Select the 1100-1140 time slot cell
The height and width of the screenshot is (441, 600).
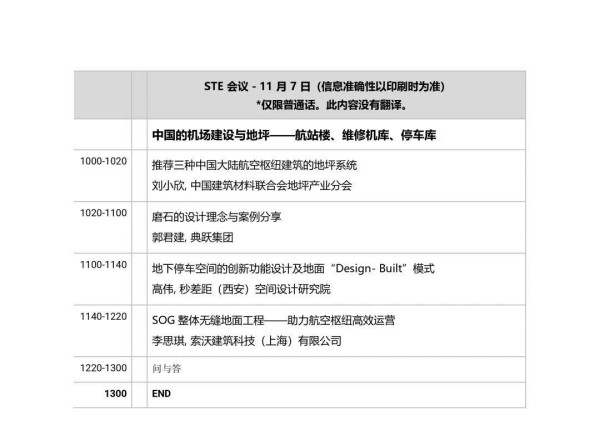click(x=104, y=265)
